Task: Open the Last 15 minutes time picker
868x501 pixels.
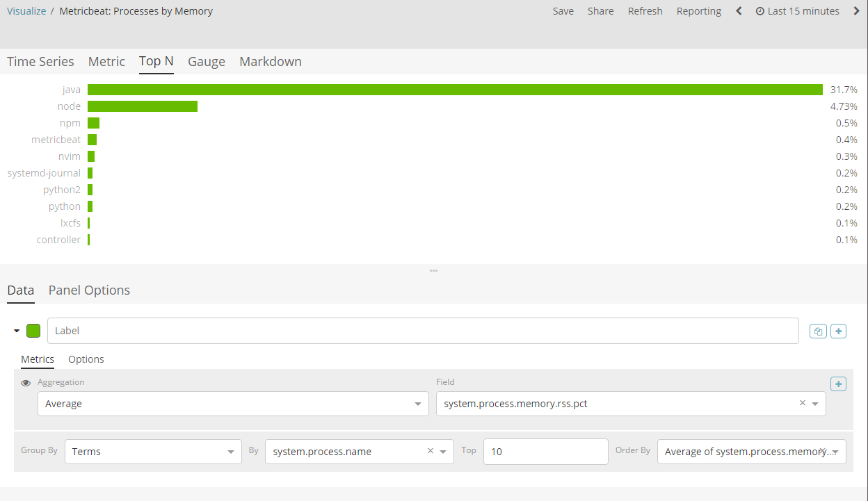Action: (x=797, y=11)
